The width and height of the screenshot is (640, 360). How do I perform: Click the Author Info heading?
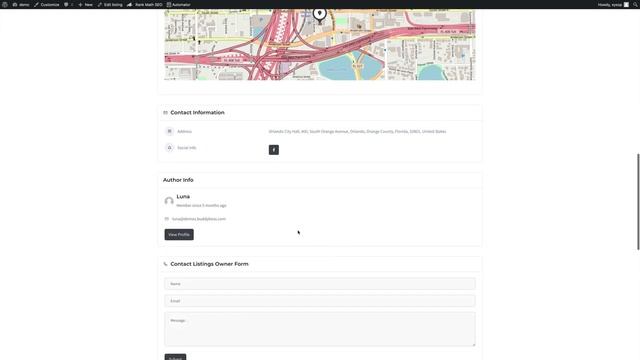coord(178,180)
